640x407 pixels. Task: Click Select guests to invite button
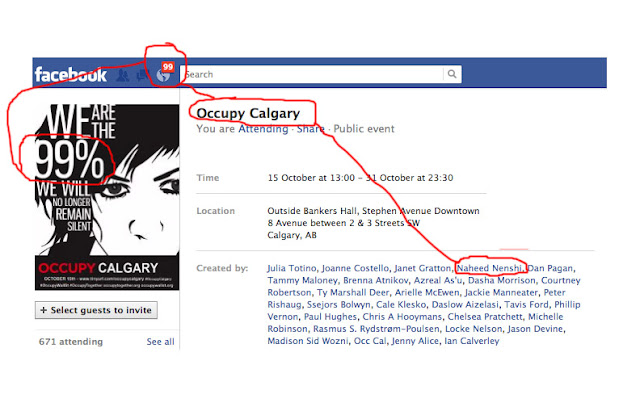pyautogui.click(x=96, y=310)
